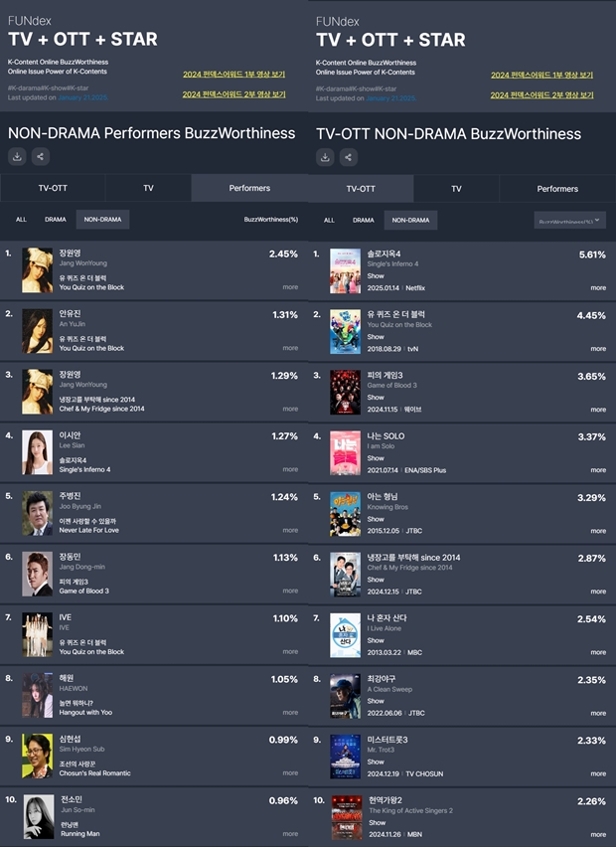Image resolution: width=616 pixels, height=847 pixels.
Task: Open the 2024 Fundex Awards part 1 link left
Action: pyautogui.click(x=233, y=74)
